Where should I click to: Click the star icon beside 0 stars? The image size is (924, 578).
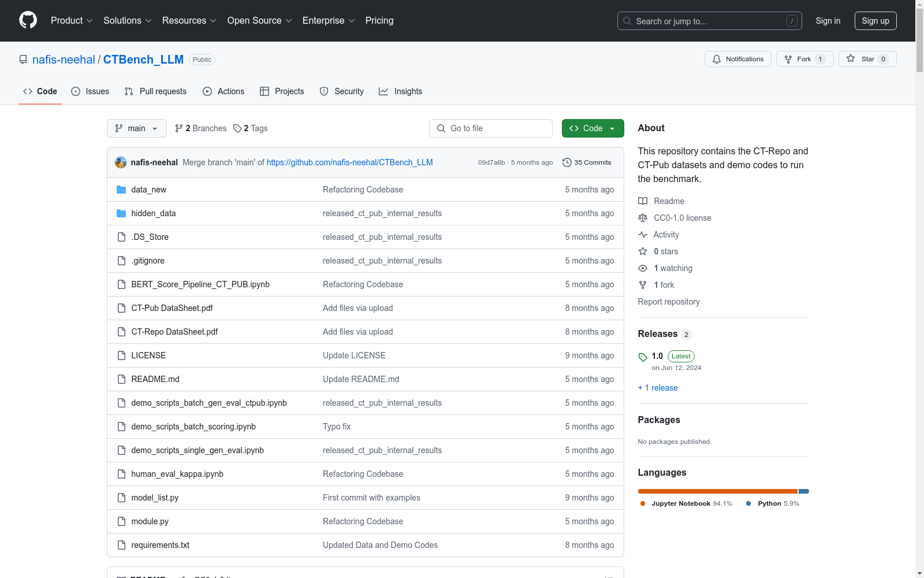[x=643, y=251]
